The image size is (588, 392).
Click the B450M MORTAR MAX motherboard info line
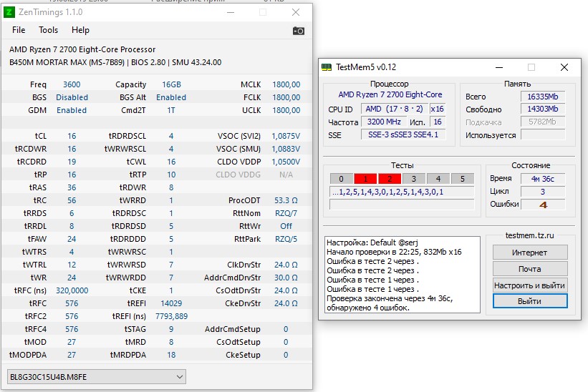(x=115, y=62)
